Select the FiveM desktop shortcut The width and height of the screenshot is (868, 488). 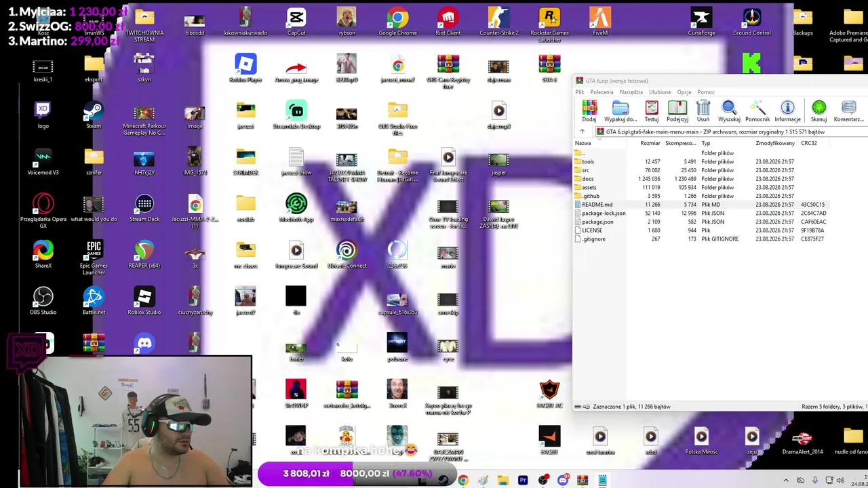(x=600, y=22)
